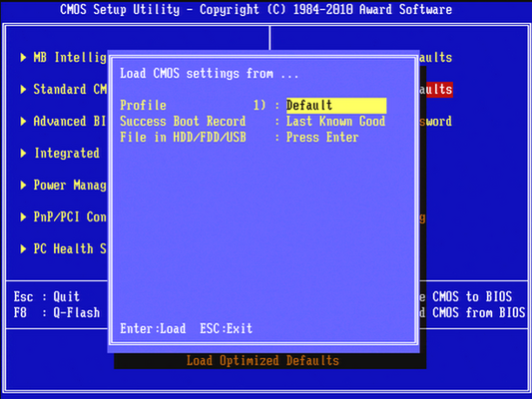Click the Load Optimized Defaults description text
Viewport: 532px width, 399px height.
coord(263,361)
